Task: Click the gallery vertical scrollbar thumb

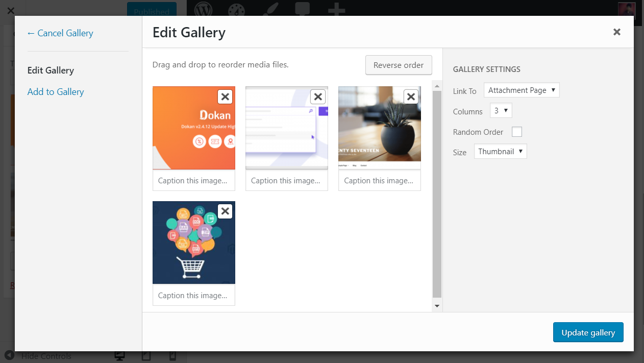Action: point(437,194)
